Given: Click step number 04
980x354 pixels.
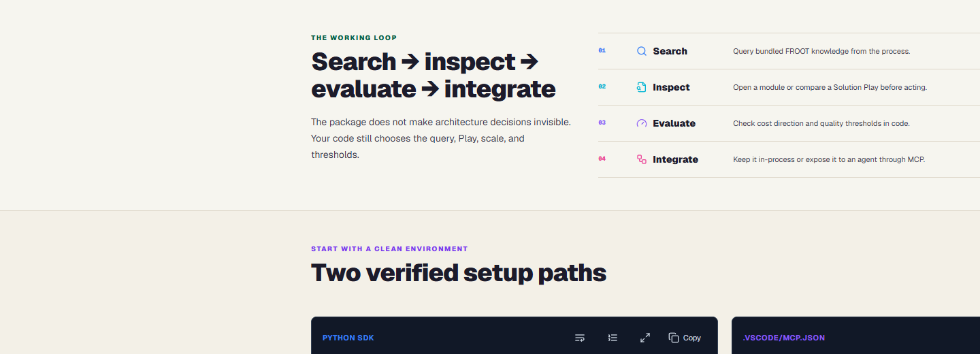Looking at the screenshot, I should (602, 159).
